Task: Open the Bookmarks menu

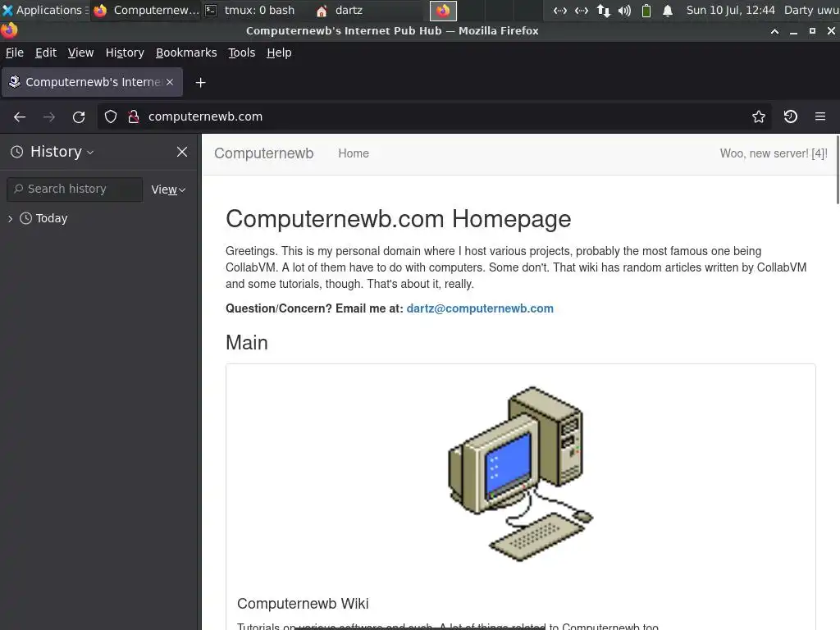Action: [x=186, y=52]
